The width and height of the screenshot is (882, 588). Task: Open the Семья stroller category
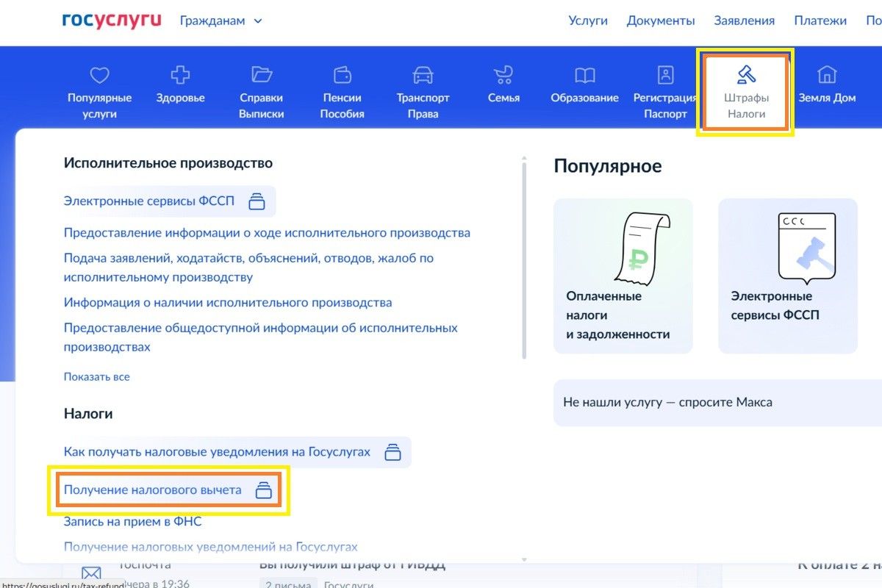[x=503, y=85]
